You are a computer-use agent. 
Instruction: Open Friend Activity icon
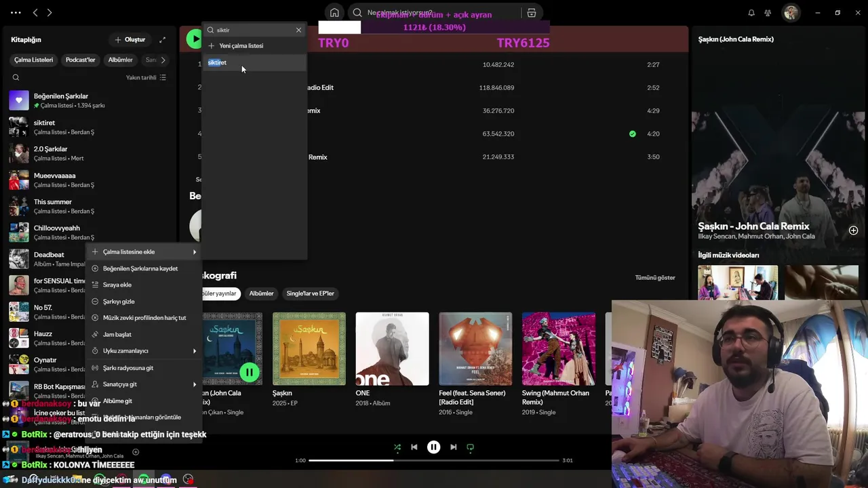click(768, 13)
